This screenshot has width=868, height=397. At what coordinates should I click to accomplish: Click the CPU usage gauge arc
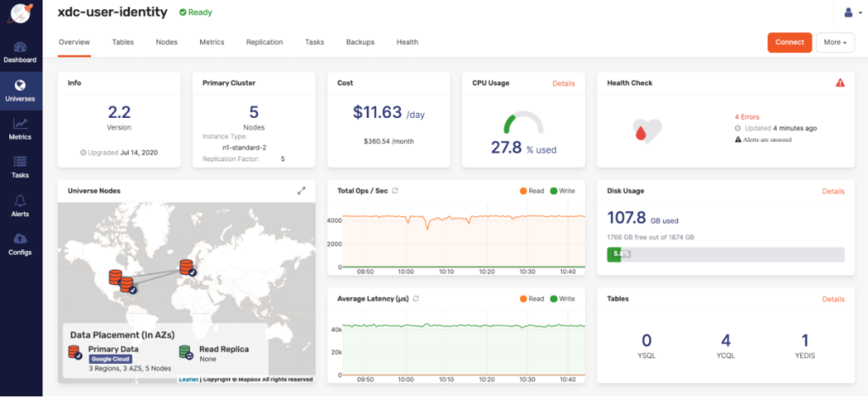pyautogui.click(x=523, y=123)
